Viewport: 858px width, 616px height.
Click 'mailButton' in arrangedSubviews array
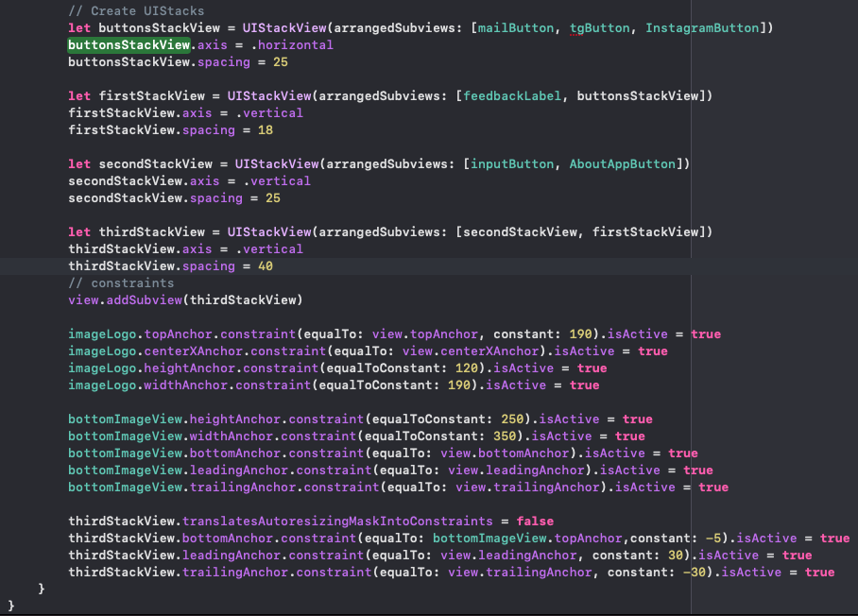click(x=516, y=28)
